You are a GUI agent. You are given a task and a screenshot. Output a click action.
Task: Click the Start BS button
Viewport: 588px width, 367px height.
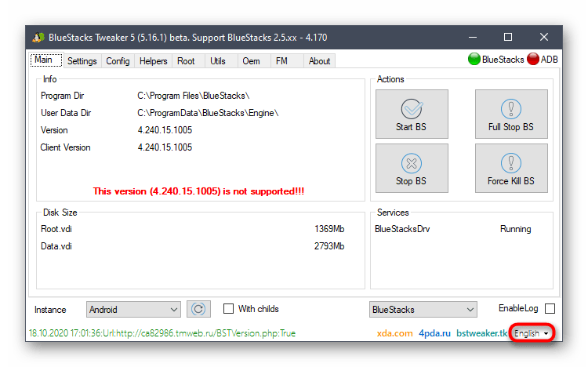tap(412, 114)
